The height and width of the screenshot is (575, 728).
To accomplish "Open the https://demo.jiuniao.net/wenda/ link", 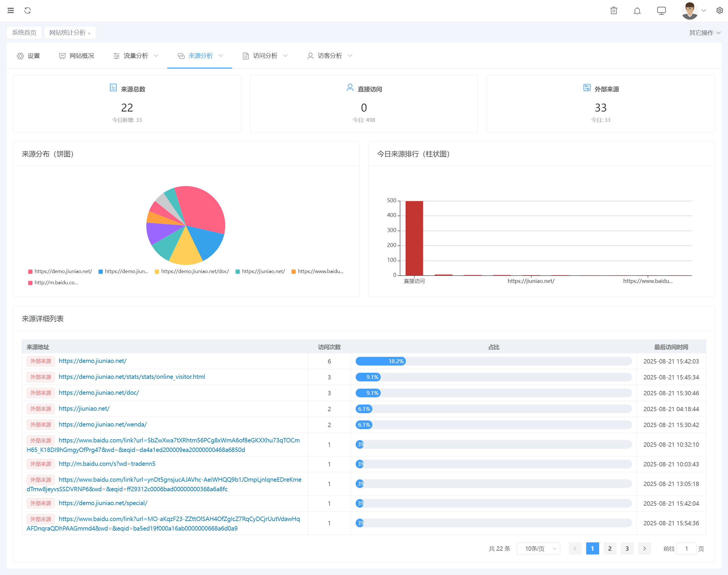I will (103, 424).
